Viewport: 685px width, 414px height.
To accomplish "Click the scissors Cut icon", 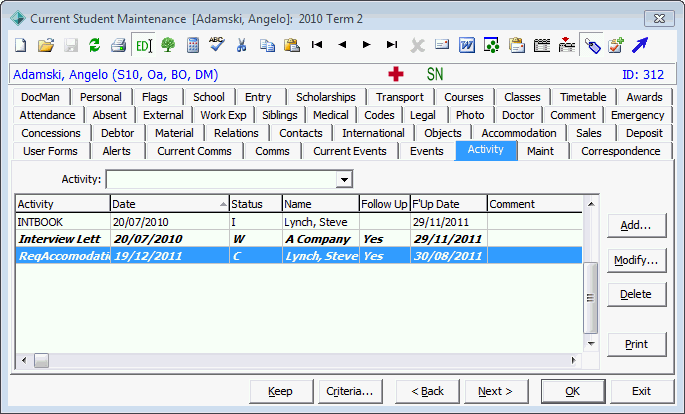I will coord(241,45).
